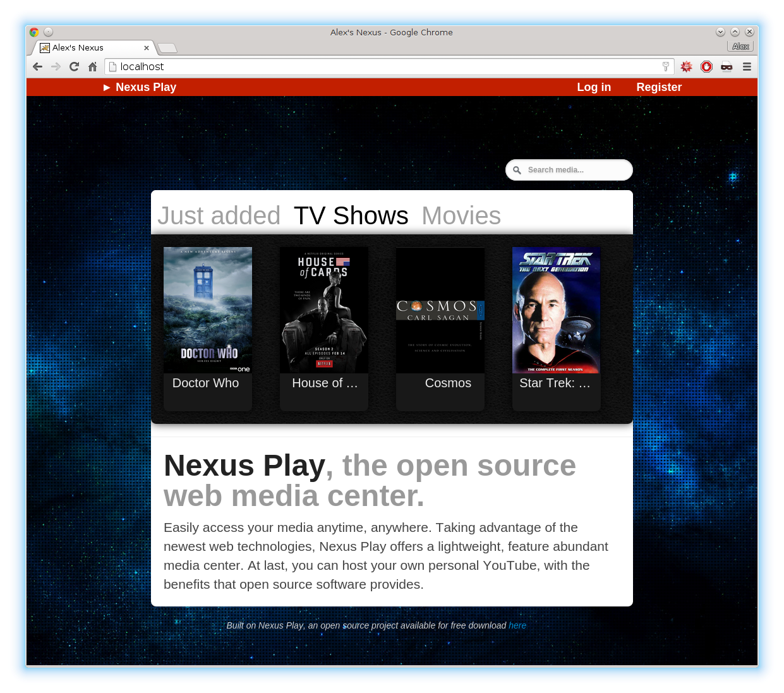The width and height of the screenshot is (784, 693).
Task: Click the Search media field
Action: [569, 170]
